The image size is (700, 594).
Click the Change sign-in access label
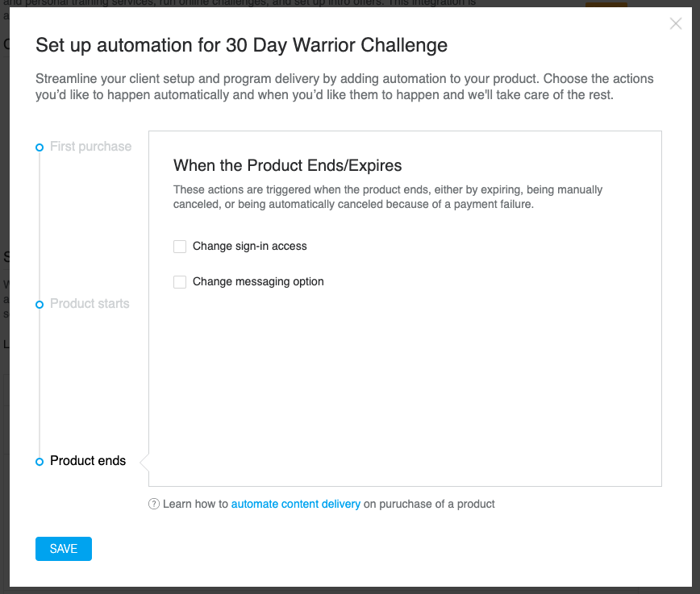click(249, 246)
